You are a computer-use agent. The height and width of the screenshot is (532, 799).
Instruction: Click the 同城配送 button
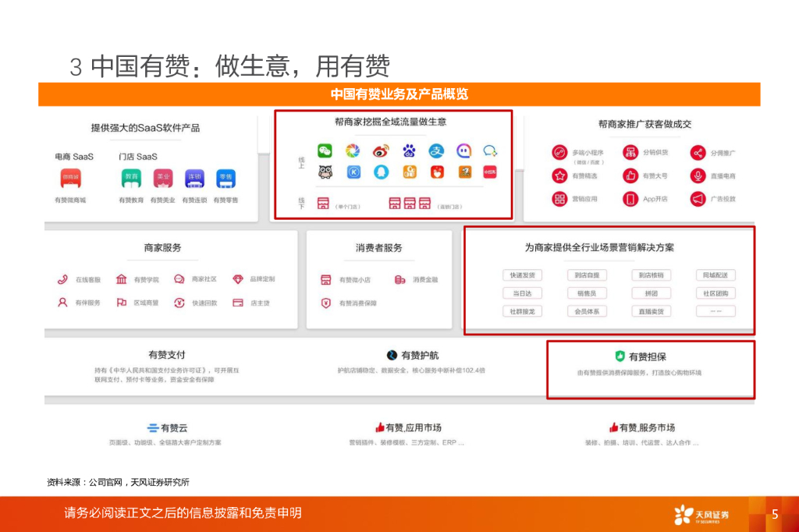click(716, 275)
